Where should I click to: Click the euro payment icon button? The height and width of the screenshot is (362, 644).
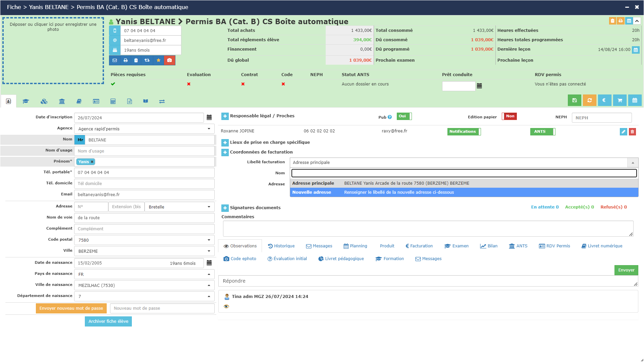tap(604, 100)
